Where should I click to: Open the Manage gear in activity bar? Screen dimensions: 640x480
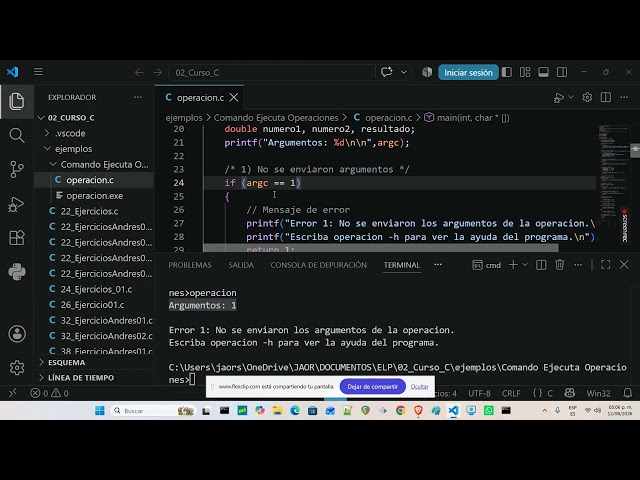(x=17, y=368)
